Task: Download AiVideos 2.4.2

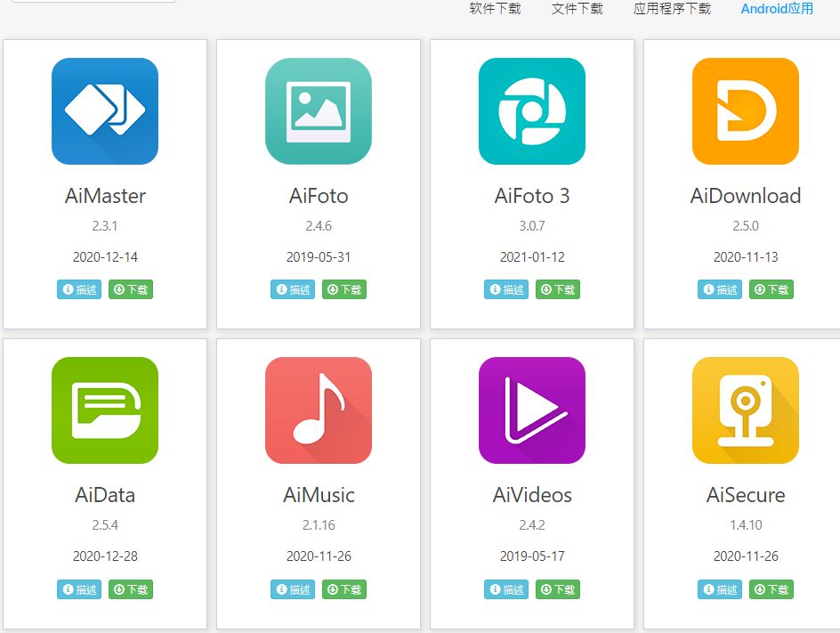Action: coord(558,589)
